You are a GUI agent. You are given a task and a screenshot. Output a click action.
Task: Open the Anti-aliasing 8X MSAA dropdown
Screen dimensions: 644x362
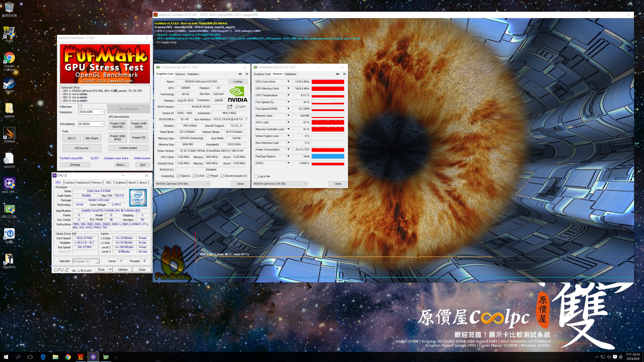coord(91,124)
